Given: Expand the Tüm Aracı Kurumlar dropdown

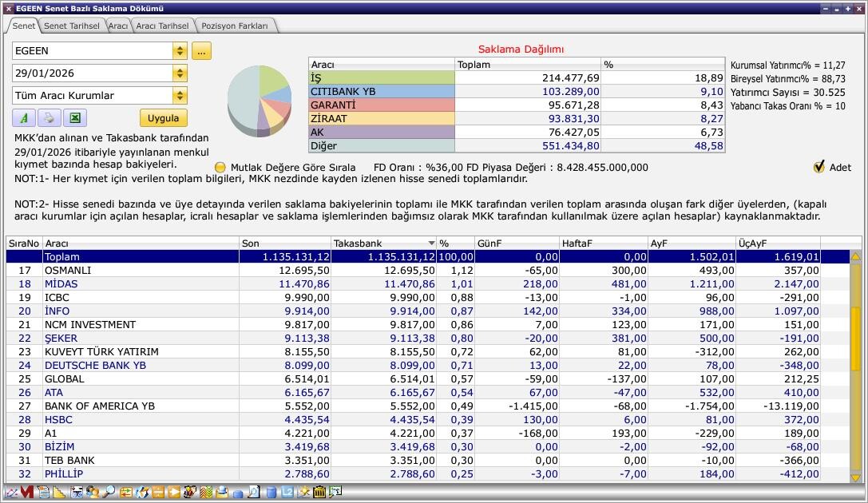Looking at the screenshot, I should pos(180,96).
